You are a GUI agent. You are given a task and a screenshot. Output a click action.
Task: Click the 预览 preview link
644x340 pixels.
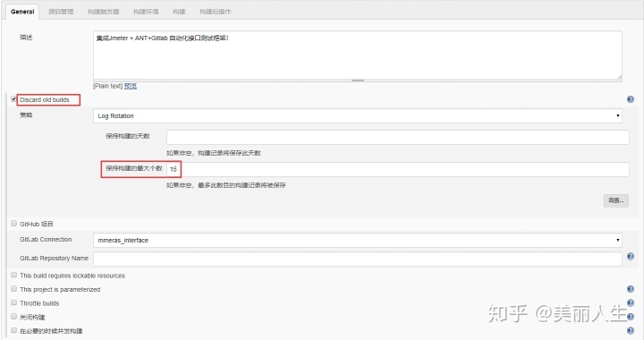coord(131,86)
